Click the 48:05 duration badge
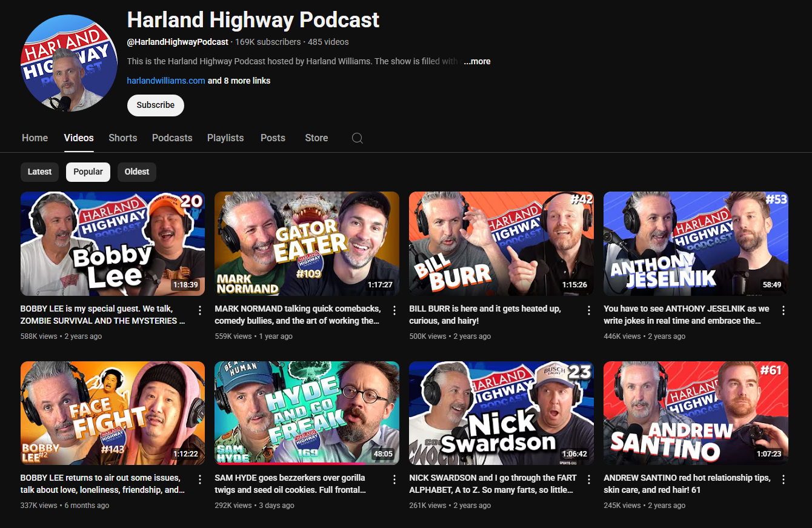 tap(383, 454)
